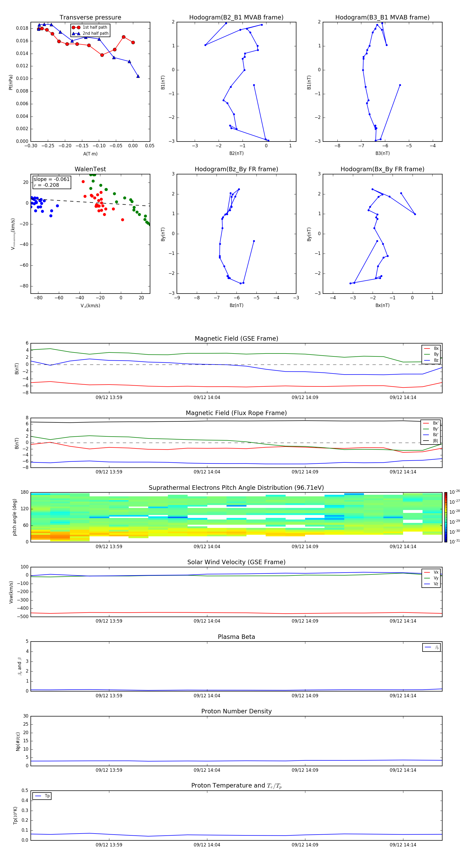Click '09/12 14:14' tick under proton temperature plot
Viewport: 473px width, 868px height.
(x=403, y=845)
